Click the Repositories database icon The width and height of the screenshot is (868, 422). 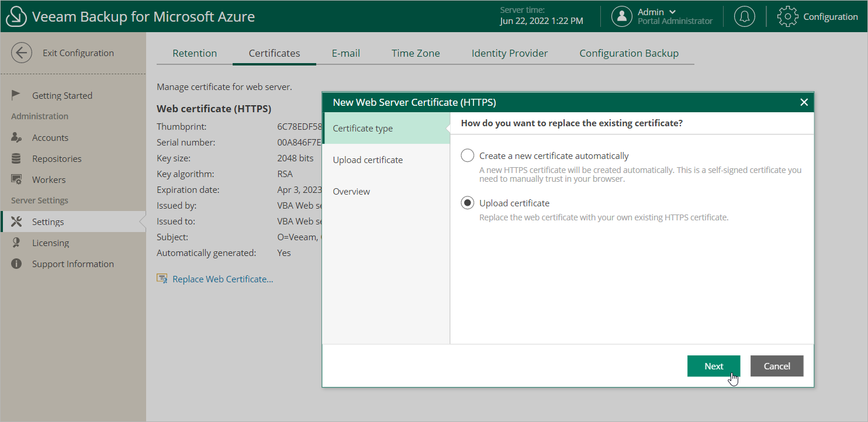tap(16, 159)
